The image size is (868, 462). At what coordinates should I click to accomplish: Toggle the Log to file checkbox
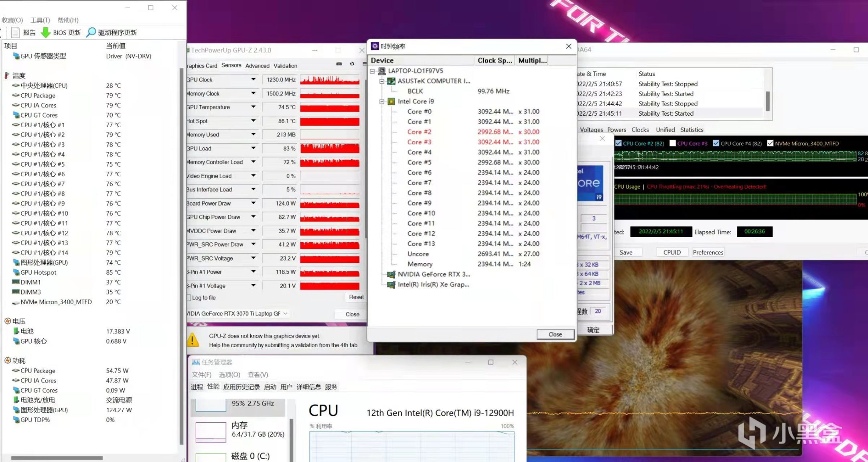tap(189, 298)
